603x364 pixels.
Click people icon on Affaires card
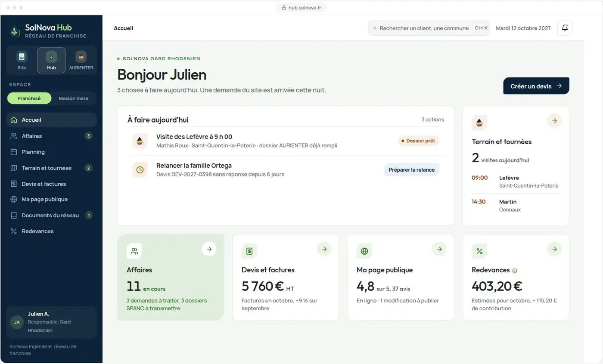tap(134, 251)
